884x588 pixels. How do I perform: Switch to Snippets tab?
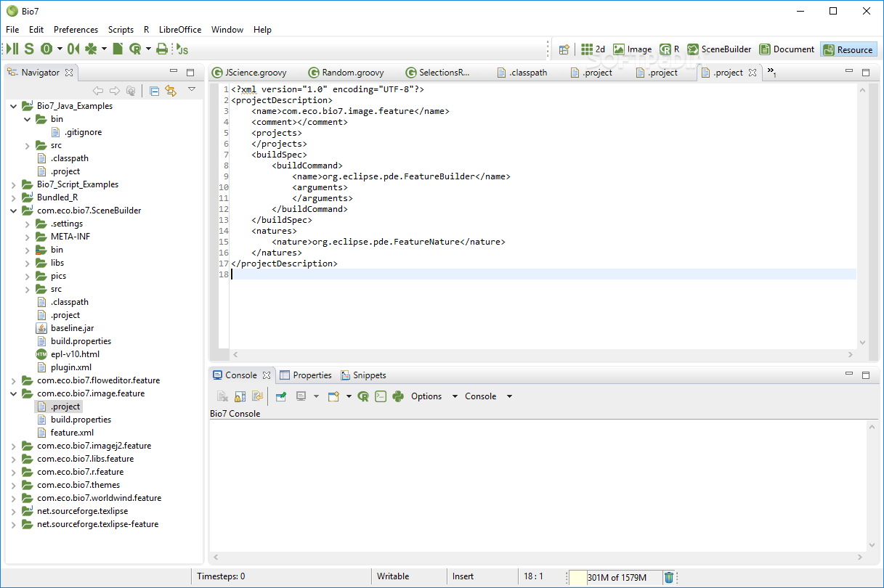(363, 375)
